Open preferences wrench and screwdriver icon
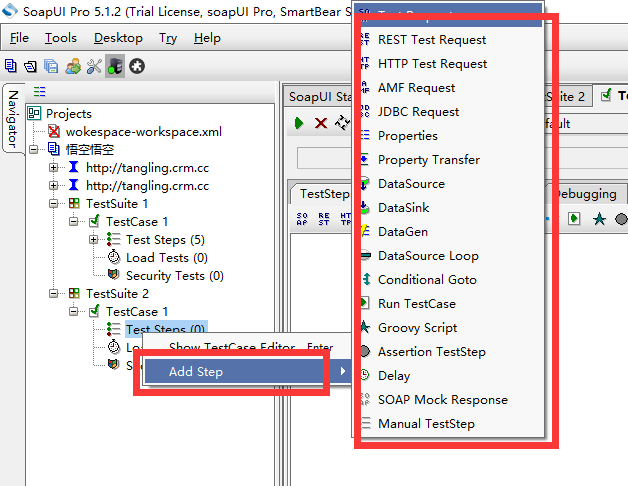The width and height of the screenshot is (628, 486). (94, 66)
